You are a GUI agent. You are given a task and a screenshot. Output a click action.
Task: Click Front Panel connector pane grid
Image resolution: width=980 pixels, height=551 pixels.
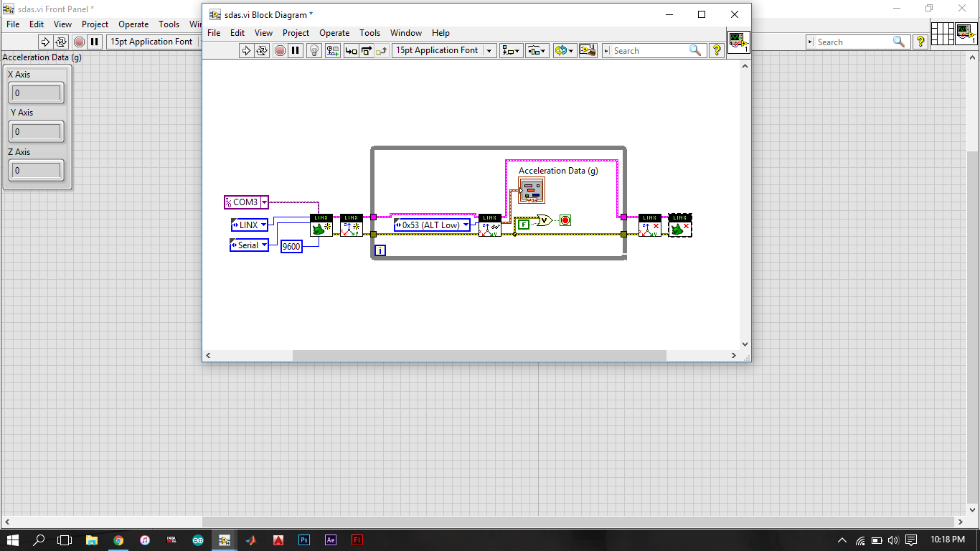tap(942, 34)
